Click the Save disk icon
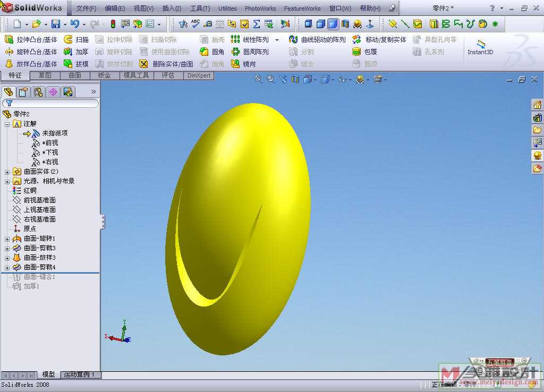 tap(55, 23)
